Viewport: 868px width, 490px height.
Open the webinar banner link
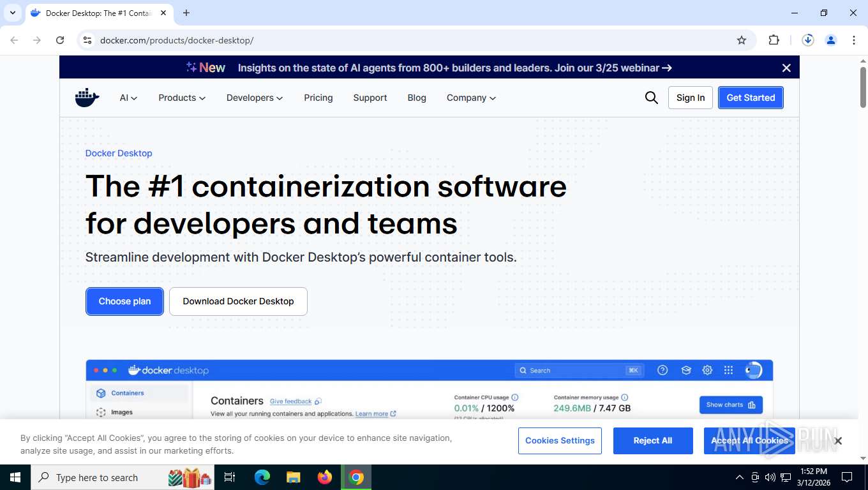(x=454, y=68)
